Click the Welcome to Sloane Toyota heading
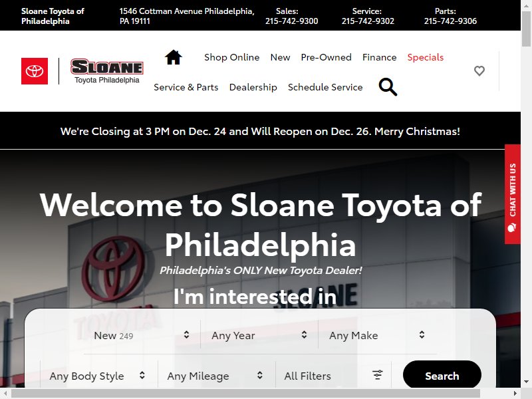Viewport: 532px width, 399px height. click(x=260, y=225)
